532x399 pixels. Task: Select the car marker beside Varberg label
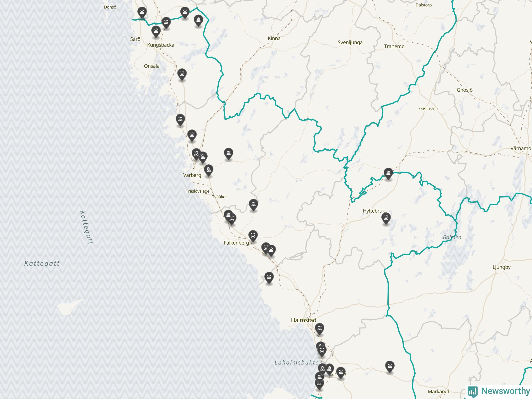209,171
